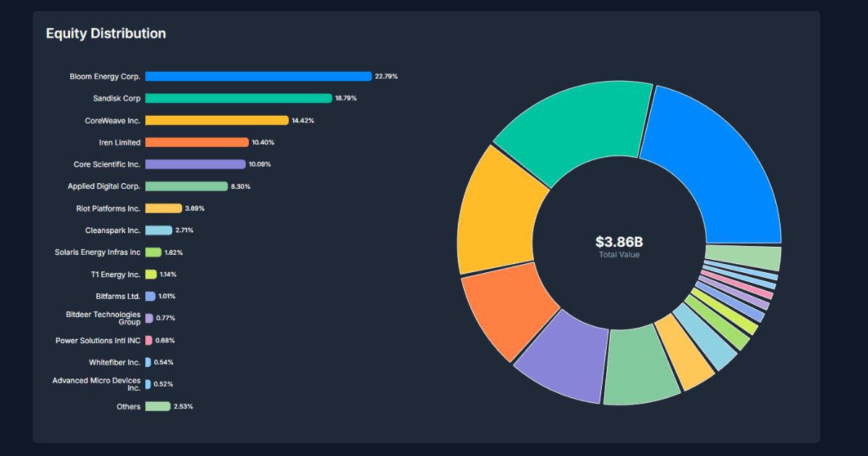Image resolution: width=868 pixels, height=456 pixels.
Task: Click the Cleanspark Inc. light blue bar
Action: (159, 230)
